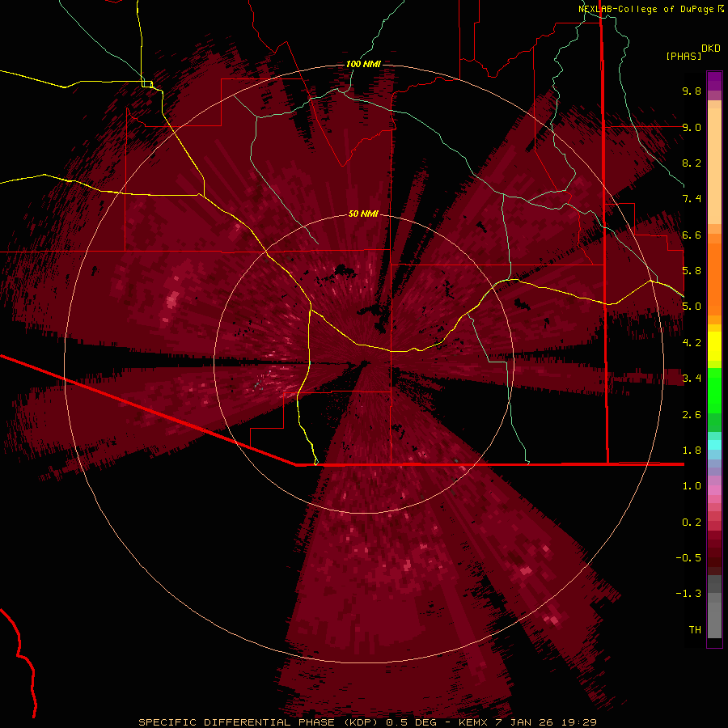The height and width of the screenshot is (728, 728).
Task: Select the [PHAS] legend heading
Action: (x=684, y=56)
